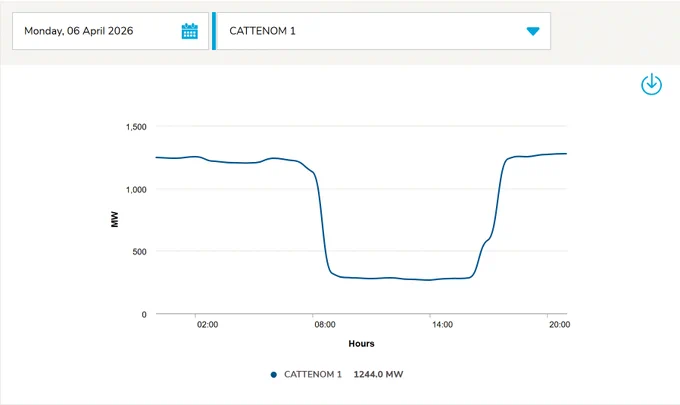Click the 14:00 hour axis label
Screen dimensions: 680x405
coord(442,324)
